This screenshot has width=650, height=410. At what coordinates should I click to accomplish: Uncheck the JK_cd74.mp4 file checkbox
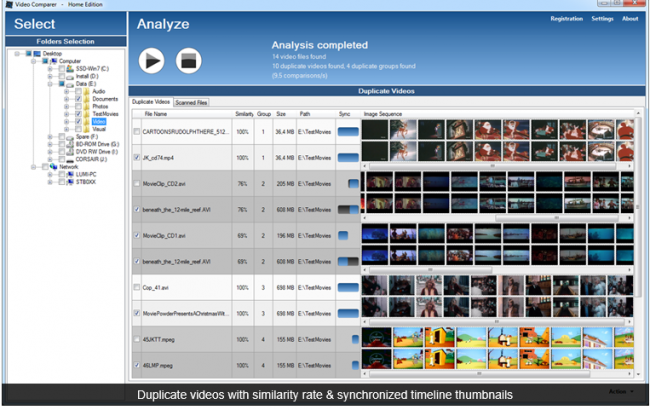click(x=137, y=158)
